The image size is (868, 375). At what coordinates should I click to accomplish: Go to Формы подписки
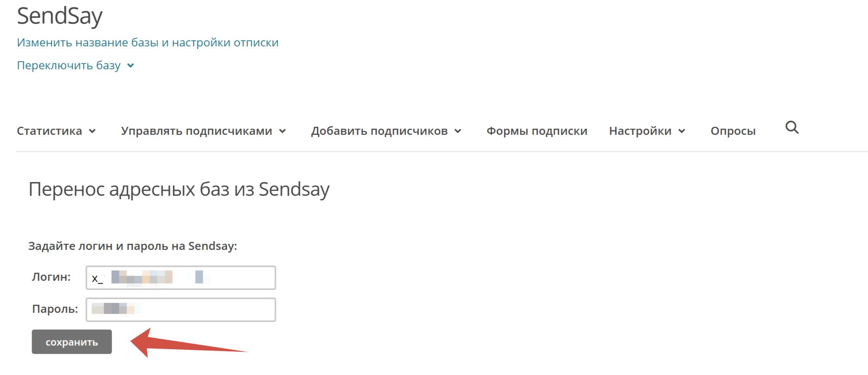click(537, 131)
